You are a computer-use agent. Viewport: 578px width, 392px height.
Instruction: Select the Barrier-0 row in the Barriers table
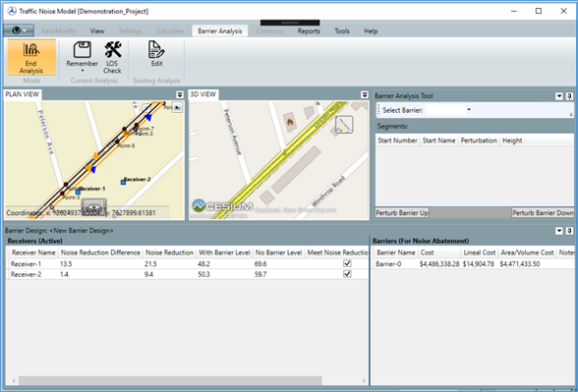(x=474, y=263)
